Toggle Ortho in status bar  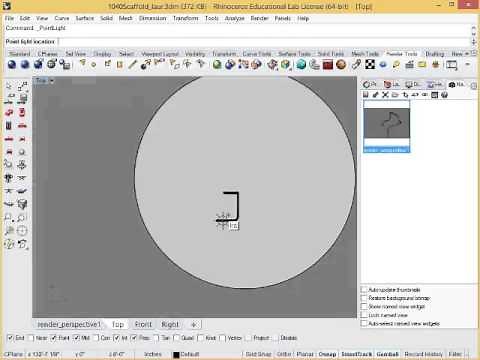(284, 354)
